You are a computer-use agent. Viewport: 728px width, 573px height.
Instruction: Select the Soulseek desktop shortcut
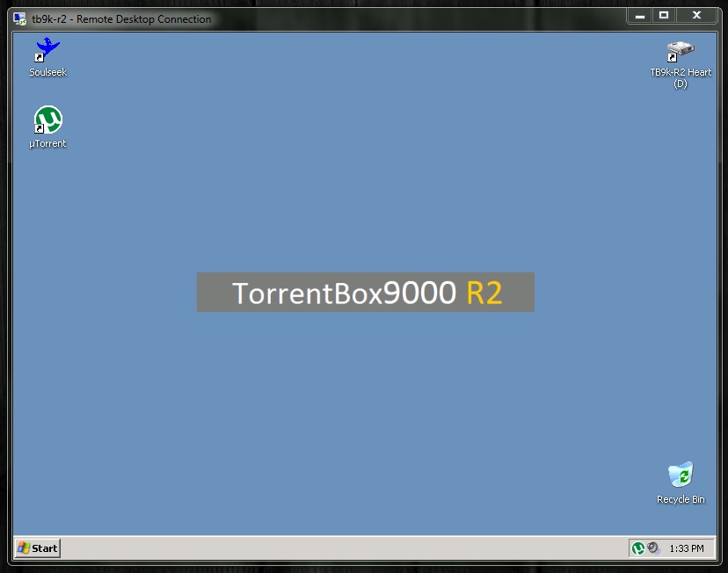click(47, 57)
